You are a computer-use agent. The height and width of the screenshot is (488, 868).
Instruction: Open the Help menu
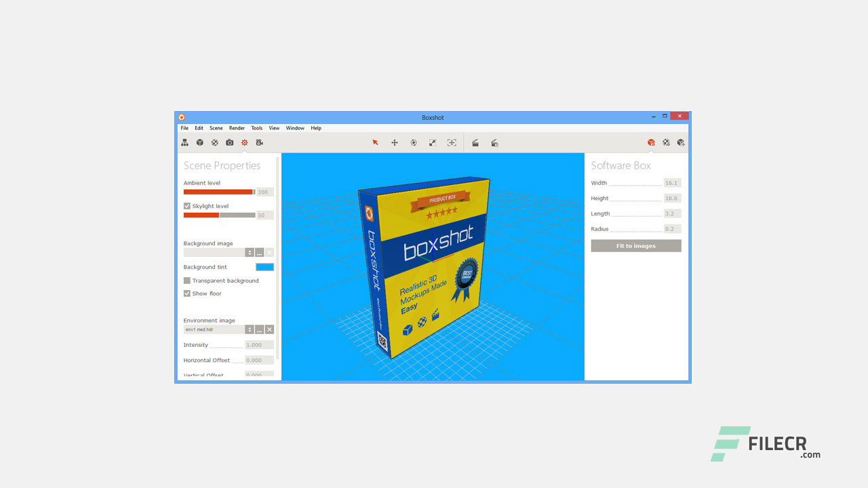(x=316, y=128)
